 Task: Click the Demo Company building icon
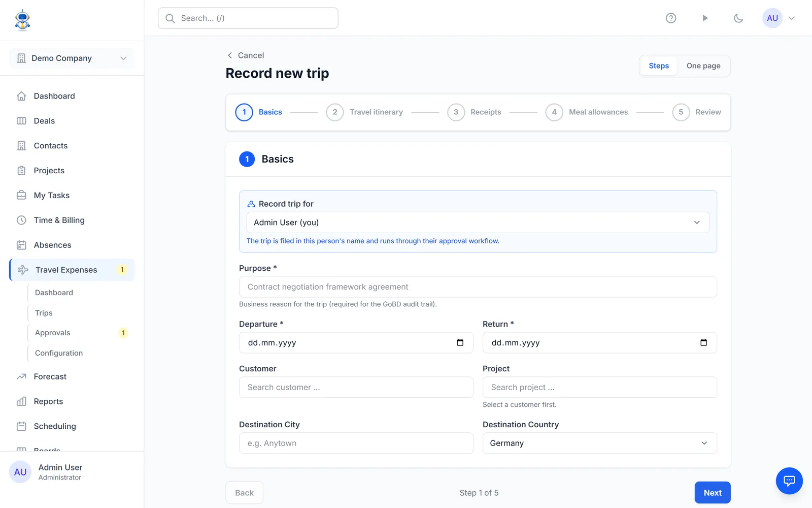(x=21, y=58)
